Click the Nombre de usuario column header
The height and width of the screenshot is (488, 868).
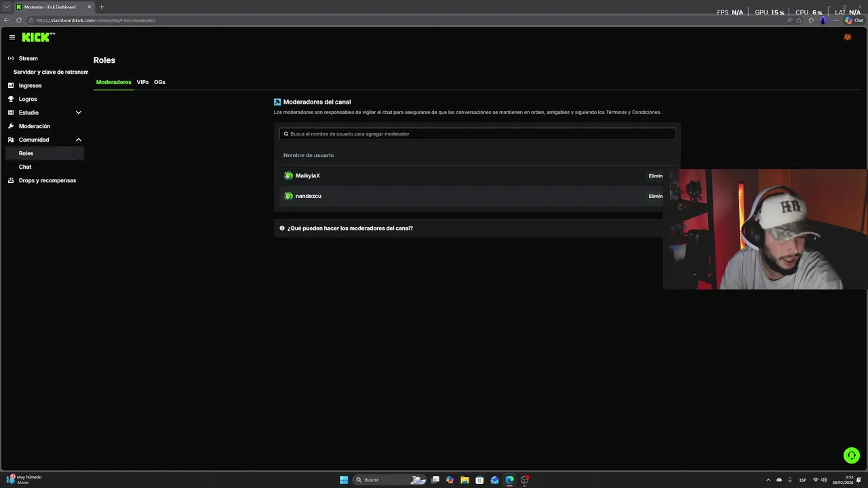(x=309, y=155)
